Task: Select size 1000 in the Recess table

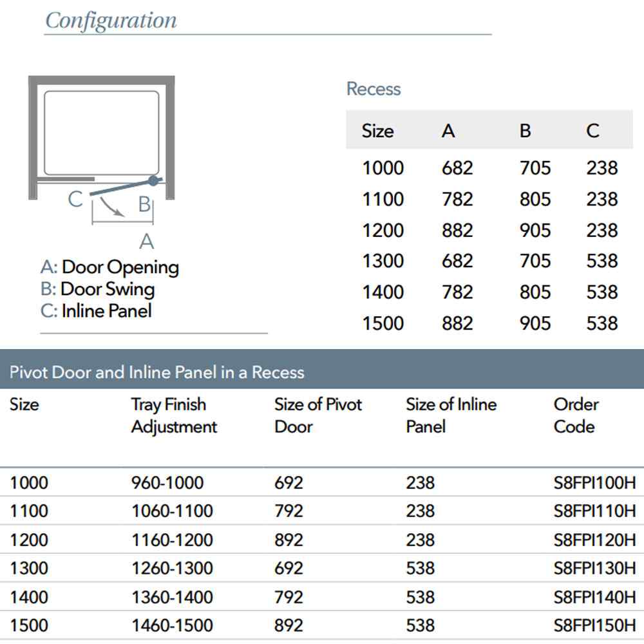Action: pos(383,168)
